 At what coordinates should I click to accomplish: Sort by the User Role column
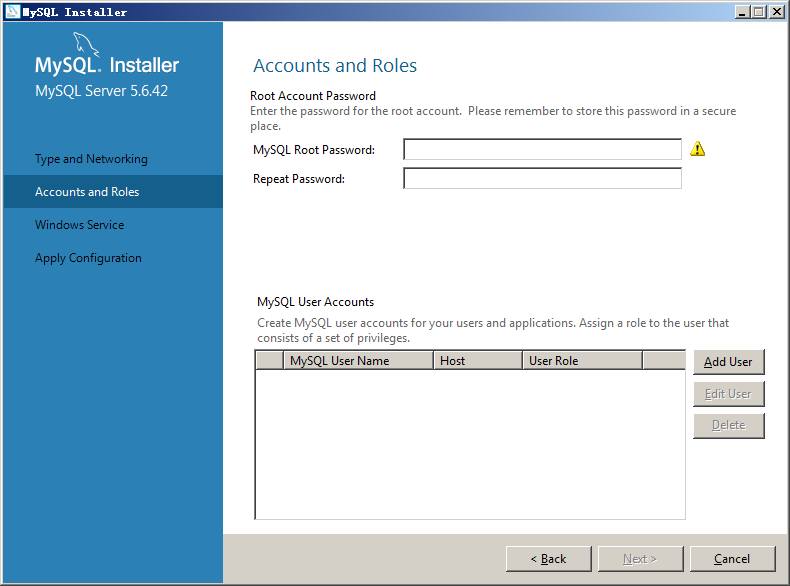tap(582, 361)
